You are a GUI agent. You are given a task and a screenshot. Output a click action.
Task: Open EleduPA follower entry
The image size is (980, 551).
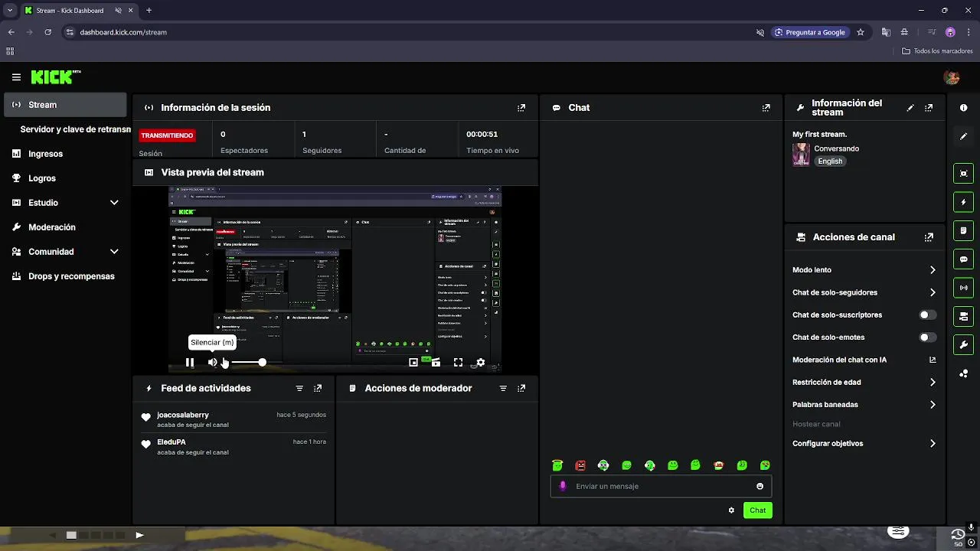tap(234, 447)
